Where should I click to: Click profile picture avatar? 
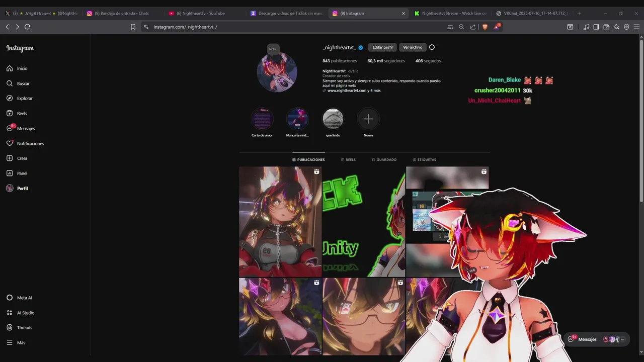(277, 72)
